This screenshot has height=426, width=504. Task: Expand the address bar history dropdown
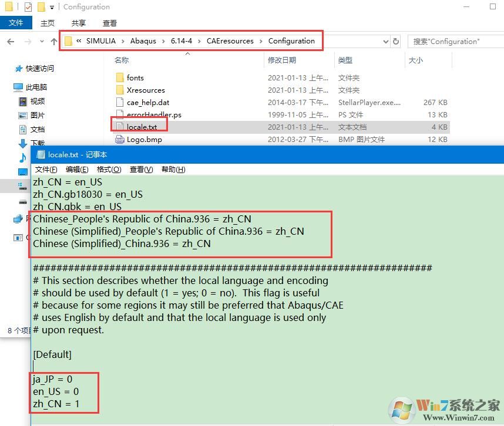click(x=385, y=42)
